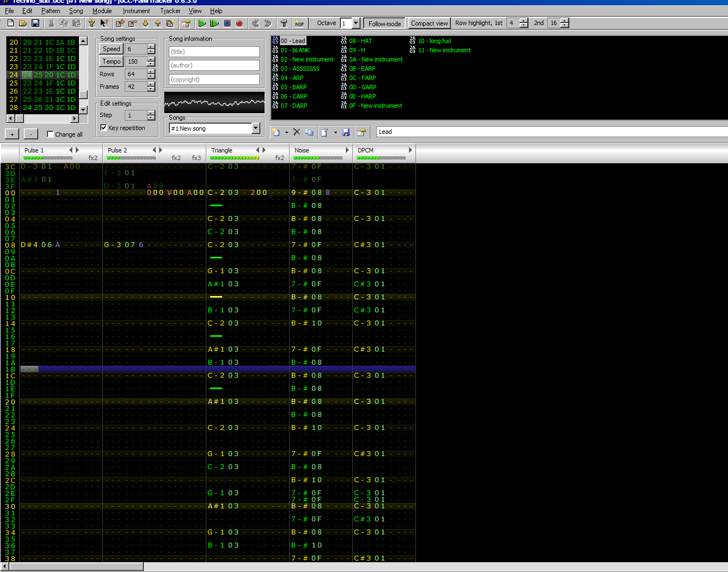This screenshot has width=728, height=572.
Task: Click the add frame icon in toolbar
Action: (x=120, y=23)
